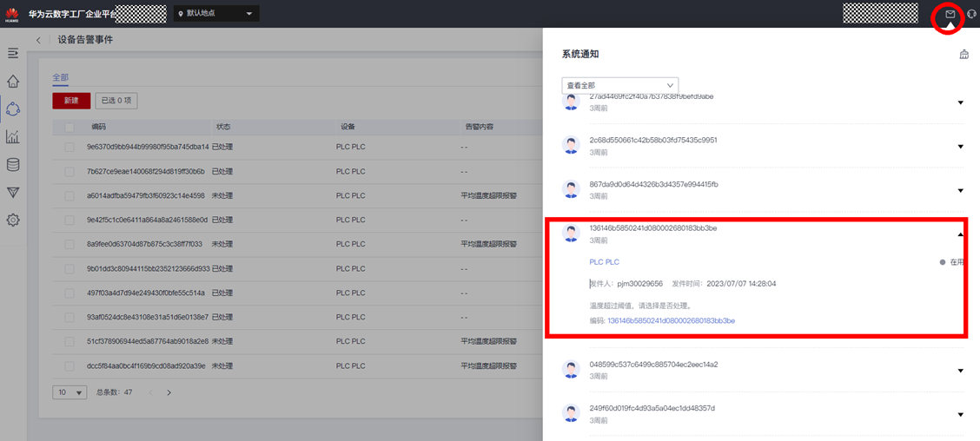Open the 查看全部 filter dropdown
This screenshot has width=980, height=441.
(620, 85)
